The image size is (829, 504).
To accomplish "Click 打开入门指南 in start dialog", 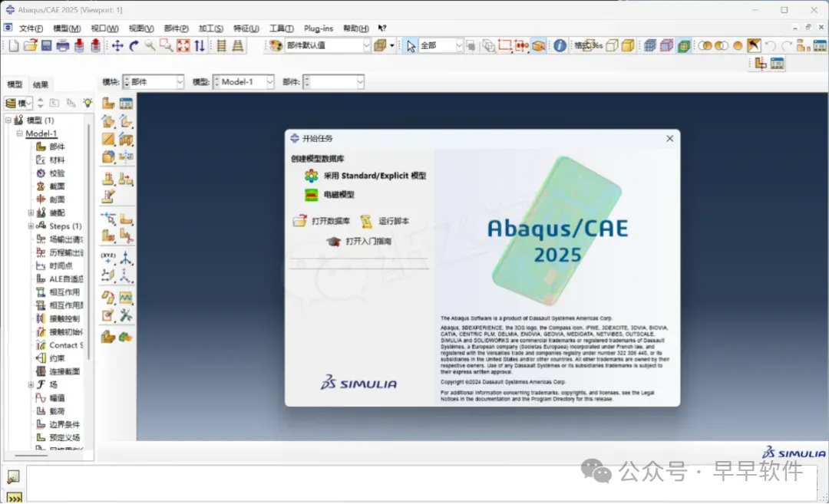I will coord(359,241).
